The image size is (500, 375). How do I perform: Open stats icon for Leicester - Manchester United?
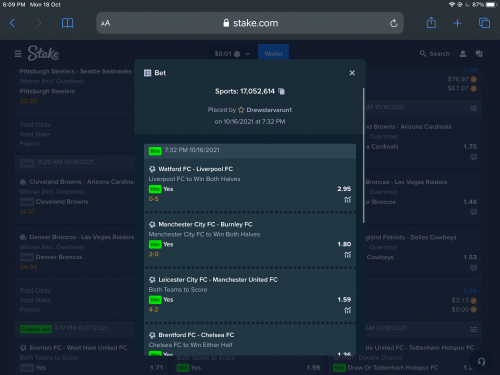348,310
